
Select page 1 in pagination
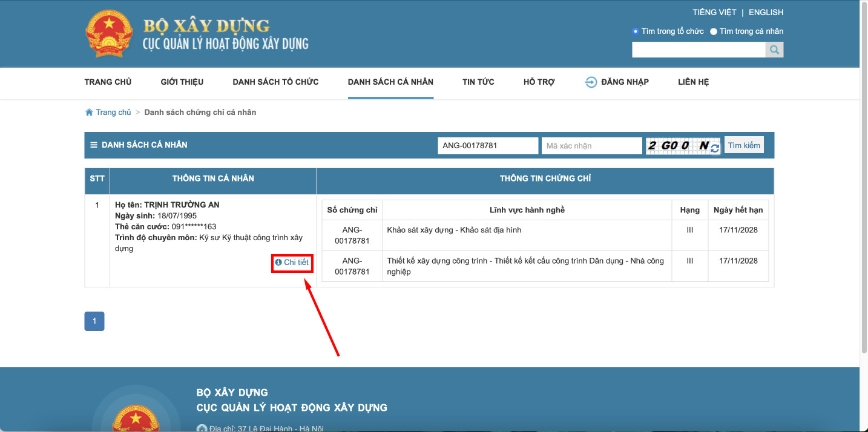tap(94, 321)
